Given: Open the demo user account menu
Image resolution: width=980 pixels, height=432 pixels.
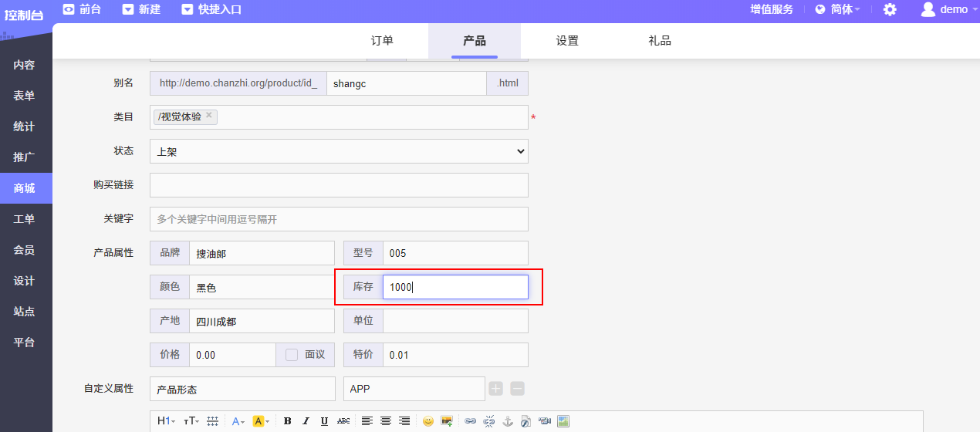Looking at the screenshot, I should pos(945,10).
